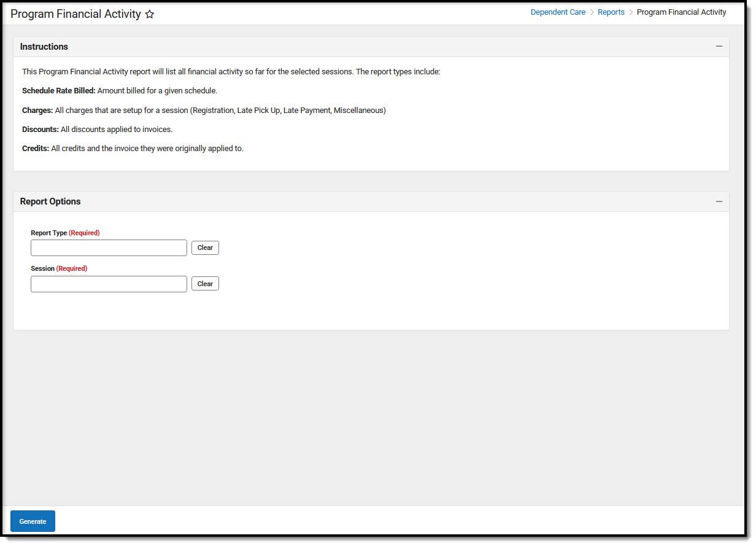This screenshot has height=546, width=756.
Task: Open Reports from the breadcrumb trail
Action: (x=611, y=12)
